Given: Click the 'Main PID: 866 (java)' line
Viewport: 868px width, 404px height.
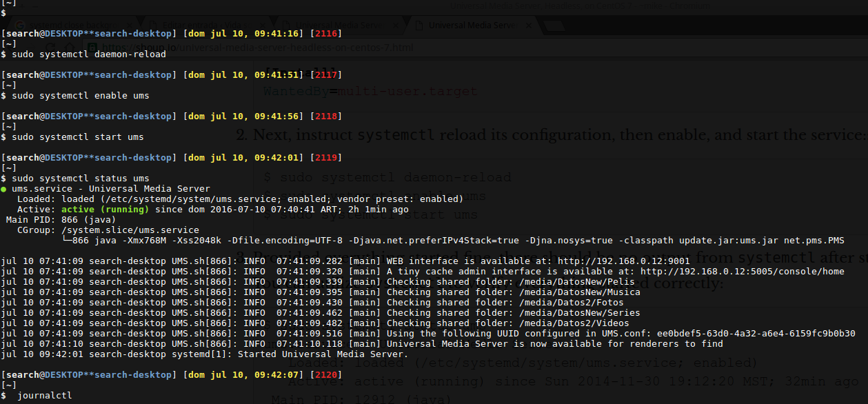Looking at the screenshot, I should [x=61, y=219].
